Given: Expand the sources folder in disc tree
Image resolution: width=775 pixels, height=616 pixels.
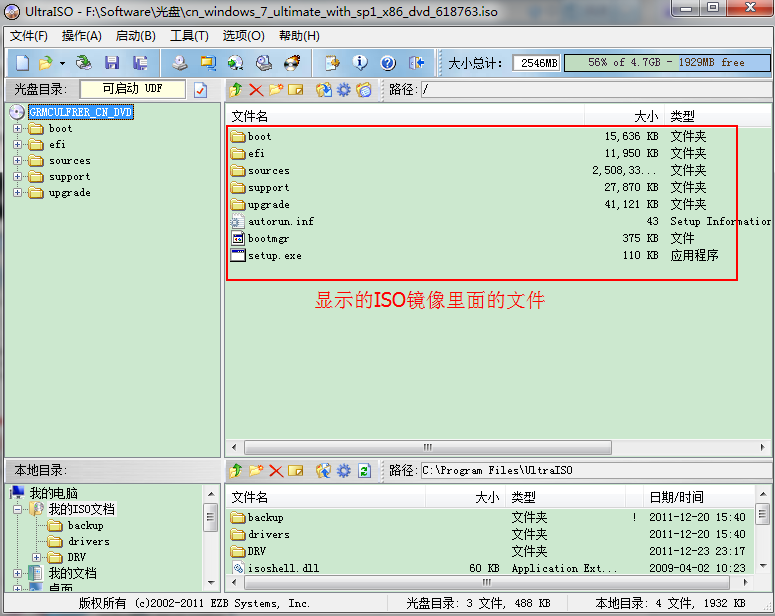Looking at the screenshot, I should (x=18, y=161).
